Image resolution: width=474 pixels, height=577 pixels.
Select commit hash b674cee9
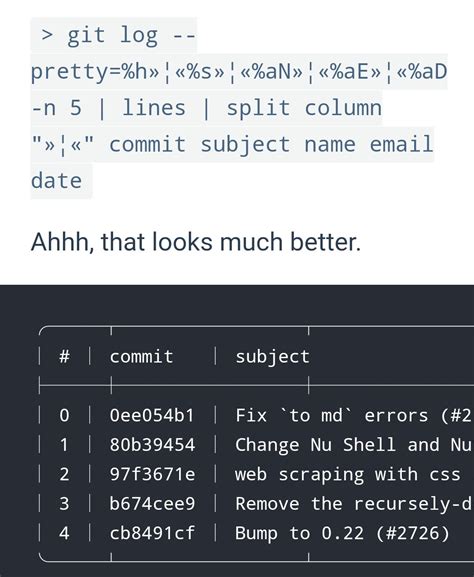click(x=152, y=503)
